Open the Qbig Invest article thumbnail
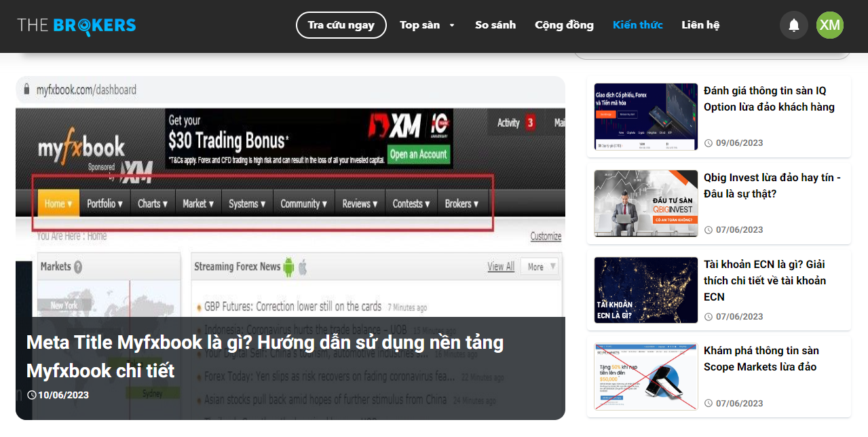Screen dimensions: 868x437 (646, 203)
